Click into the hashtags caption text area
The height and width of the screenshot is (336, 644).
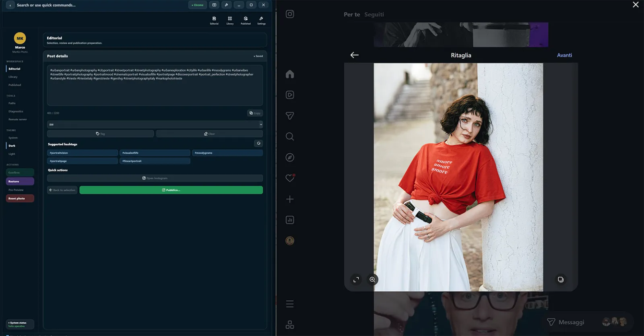[155, 85]
